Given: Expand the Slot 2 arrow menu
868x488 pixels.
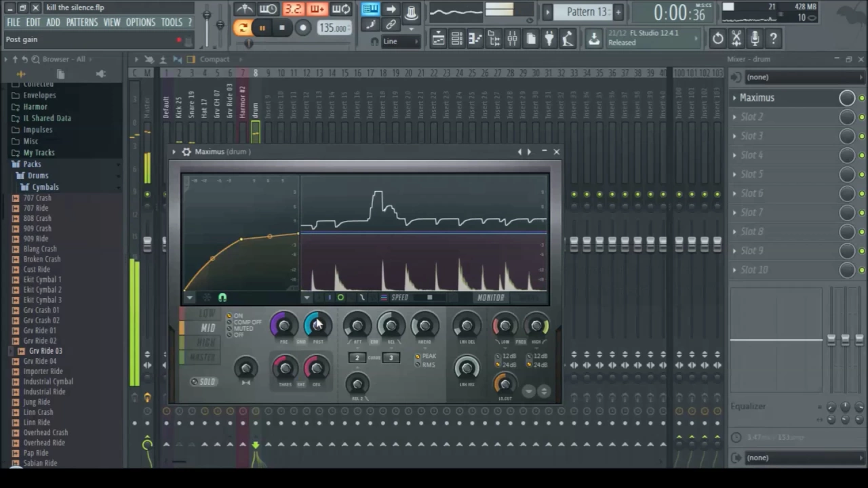Looking at the screenshot, I should click(x=734, y=117).
